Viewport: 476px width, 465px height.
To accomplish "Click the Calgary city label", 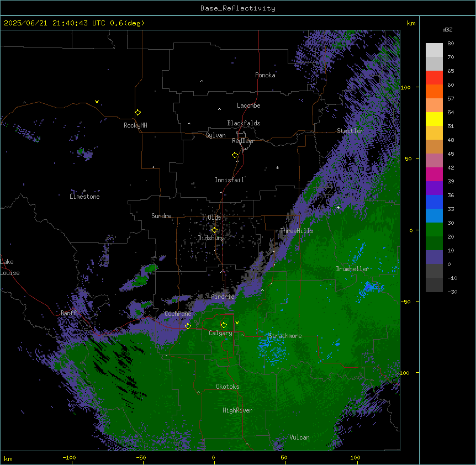I will pyautogui.click(x=220, y=333).
